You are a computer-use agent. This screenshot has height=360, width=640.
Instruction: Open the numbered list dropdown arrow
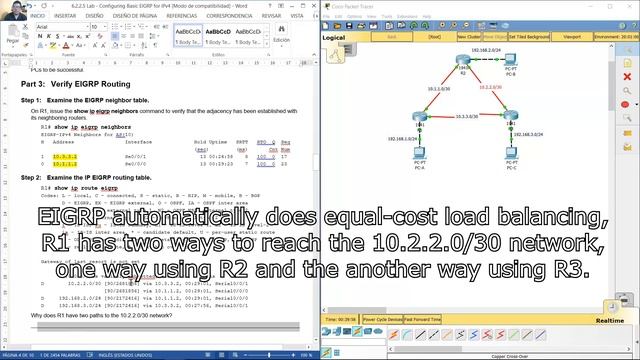pyautogui.click(x=134, y=27)
